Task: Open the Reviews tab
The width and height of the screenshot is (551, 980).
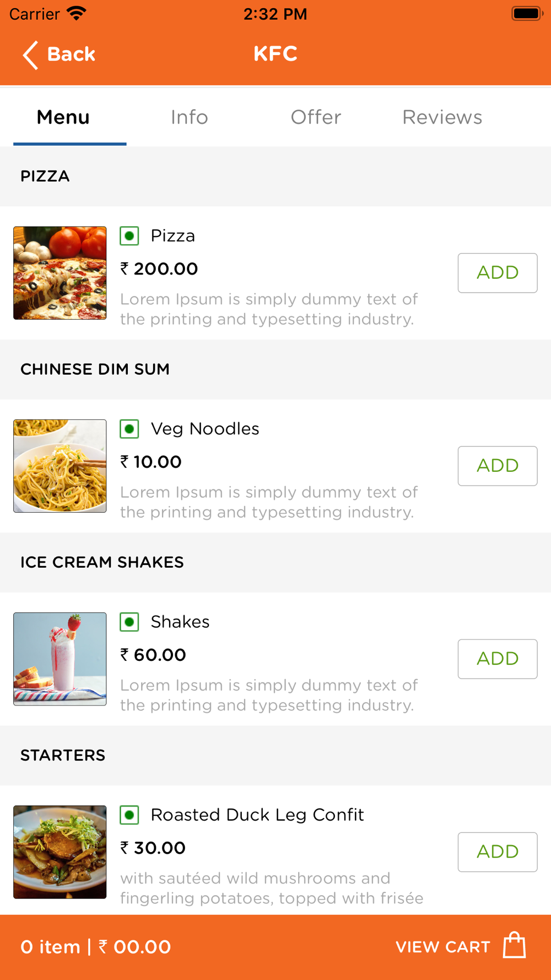Action: [x=442, y=117]
